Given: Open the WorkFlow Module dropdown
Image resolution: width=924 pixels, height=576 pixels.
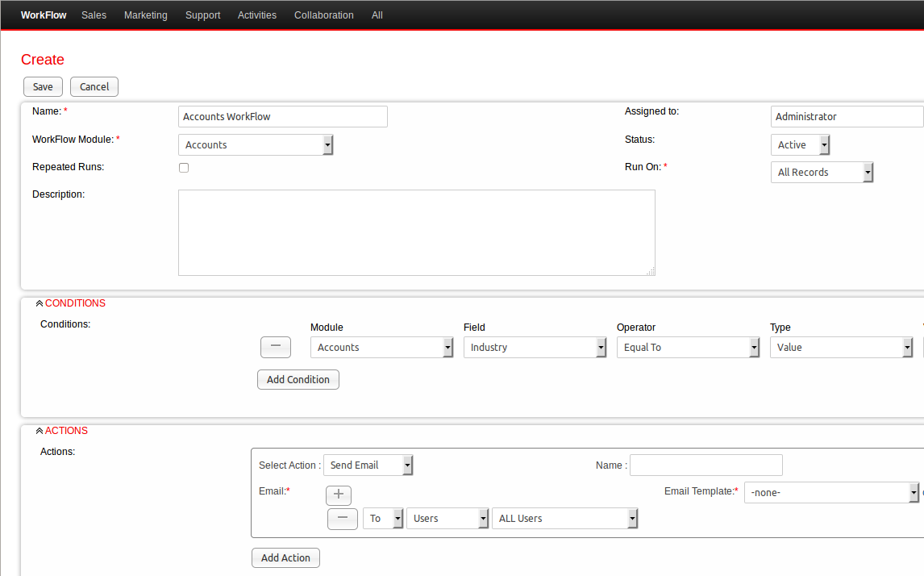Looking at the screenshot, I should coord(255,145).
